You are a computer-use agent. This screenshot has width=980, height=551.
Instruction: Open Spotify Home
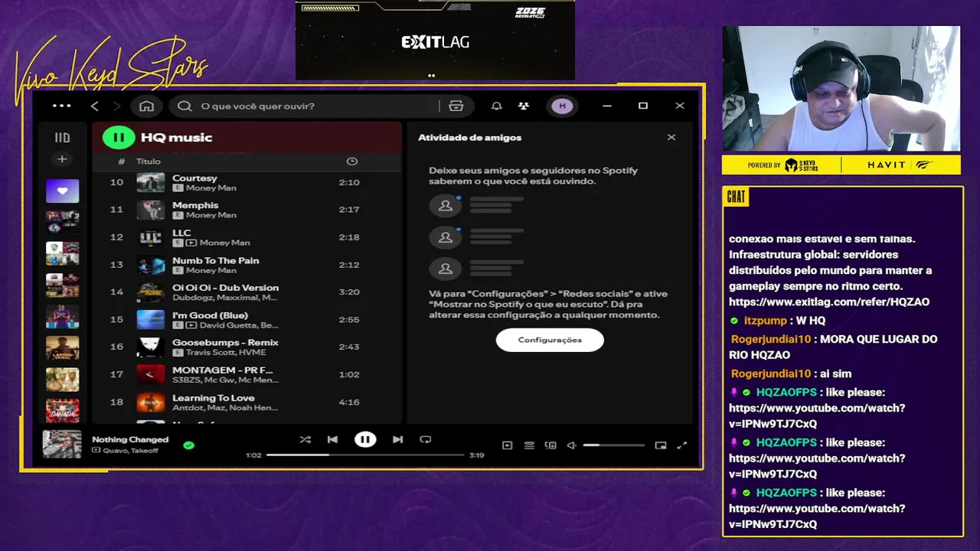click(x=146, y=106)
